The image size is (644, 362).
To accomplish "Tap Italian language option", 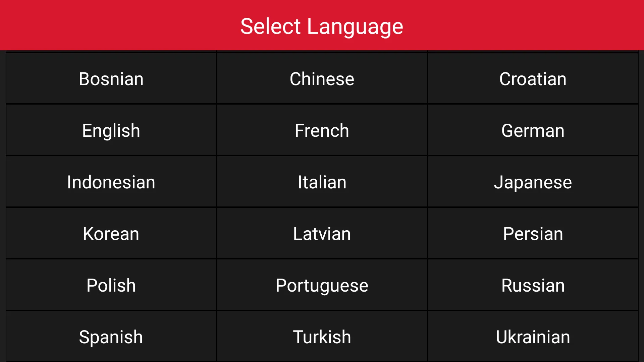I will coord(322,182).
